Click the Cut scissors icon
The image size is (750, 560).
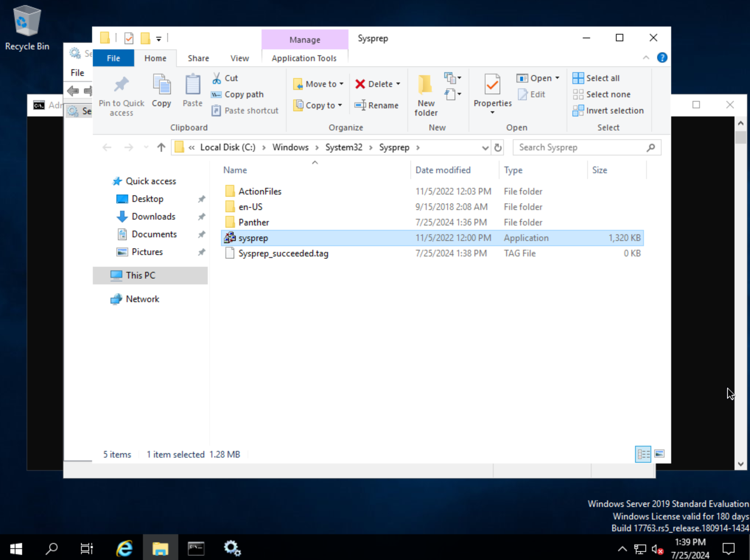pyautogui.click(x=217, y=78)
